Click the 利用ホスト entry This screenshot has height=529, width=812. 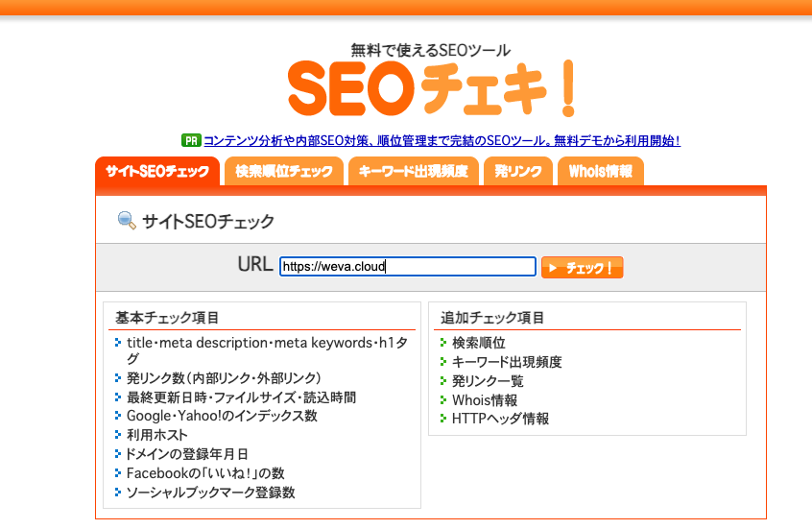click(156, 435)
